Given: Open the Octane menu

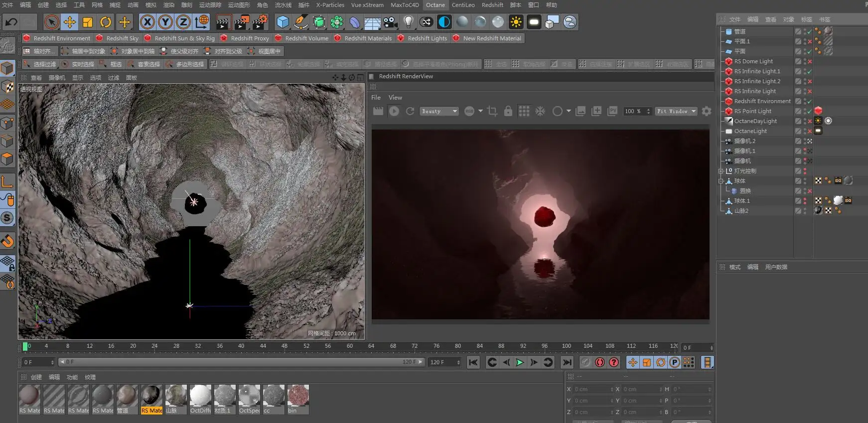Looking at the screenshot, I should pos(435,5).
